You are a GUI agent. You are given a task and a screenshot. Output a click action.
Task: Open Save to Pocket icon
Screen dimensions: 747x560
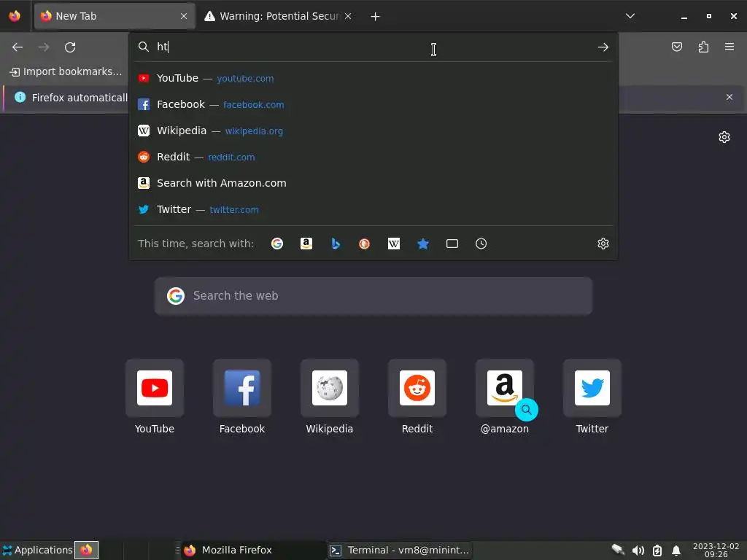(x=676, y=47)
